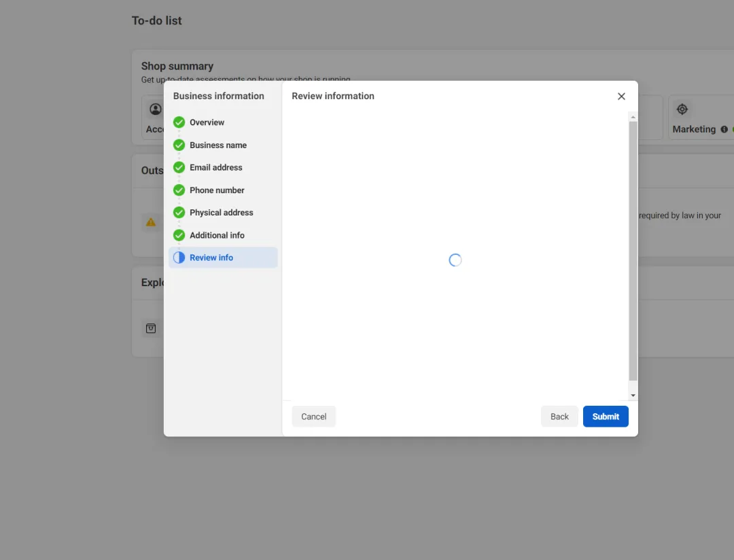Click the dialog's vertical scrollbar thumb
The height and width of the screenshot is (560, 734).
(x=633, y=251)
